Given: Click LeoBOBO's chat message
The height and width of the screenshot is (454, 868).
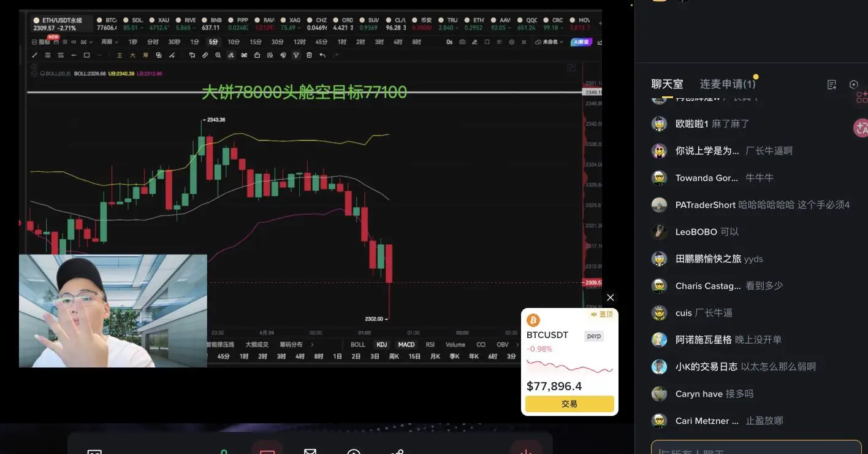Looking at the screenshot, I should 729,232.
